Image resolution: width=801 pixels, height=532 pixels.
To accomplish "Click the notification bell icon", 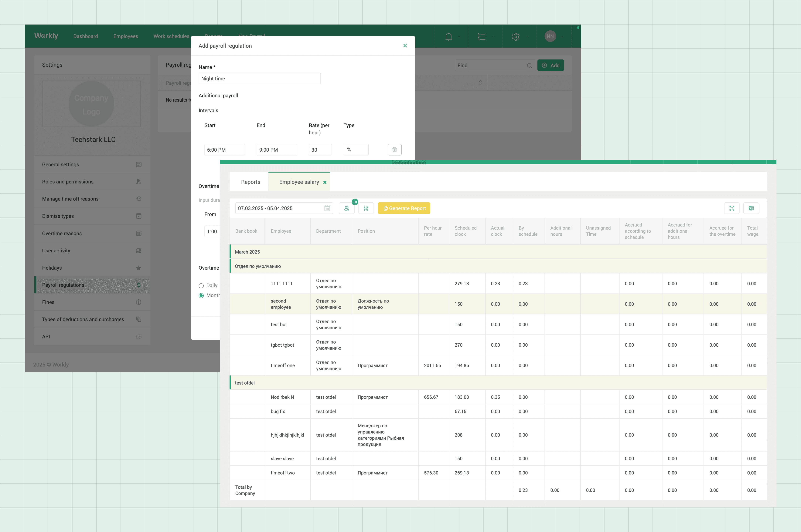I will point(448,37).
